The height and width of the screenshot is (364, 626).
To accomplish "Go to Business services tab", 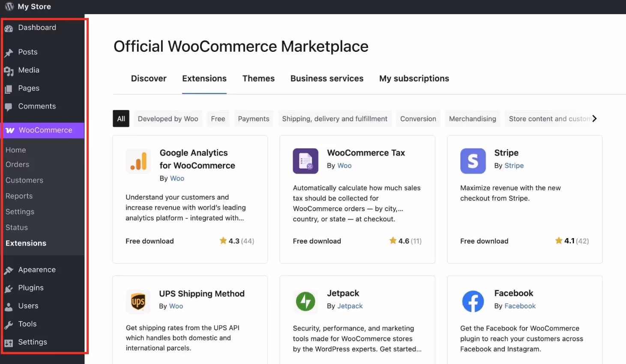I will tap(327, 78).
